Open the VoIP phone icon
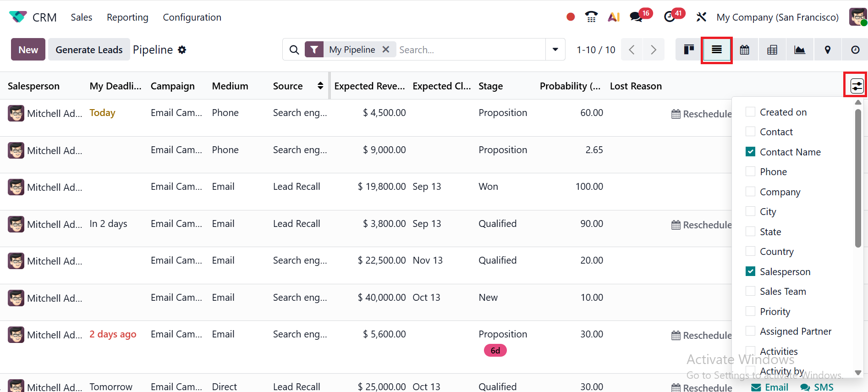Viewport: 868px width, 392px height. [591, 17]
